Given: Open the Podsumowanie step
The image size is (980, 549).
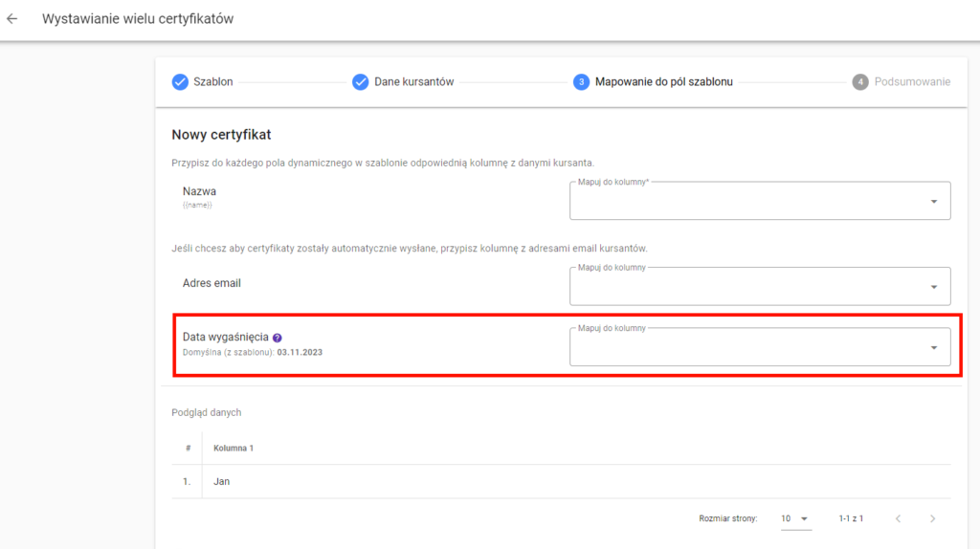Looking at the screenshot, I should click(x=912, y=82).
